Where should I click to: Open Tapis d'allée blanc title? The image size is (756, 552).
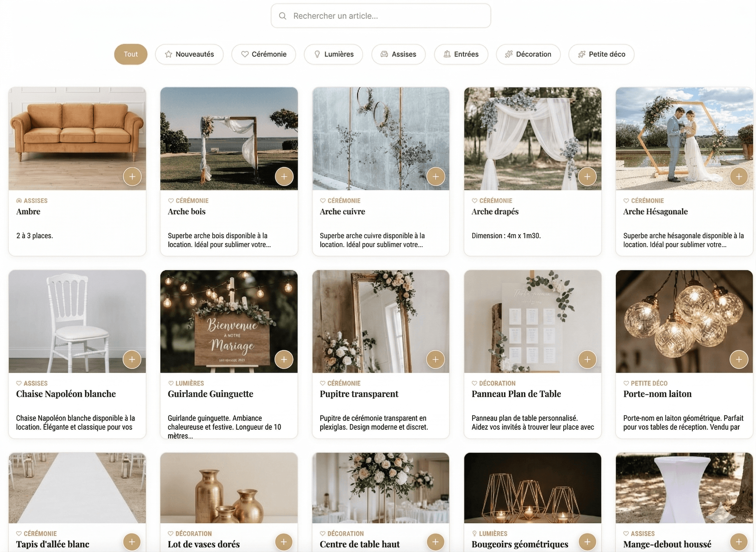[53, 544]
